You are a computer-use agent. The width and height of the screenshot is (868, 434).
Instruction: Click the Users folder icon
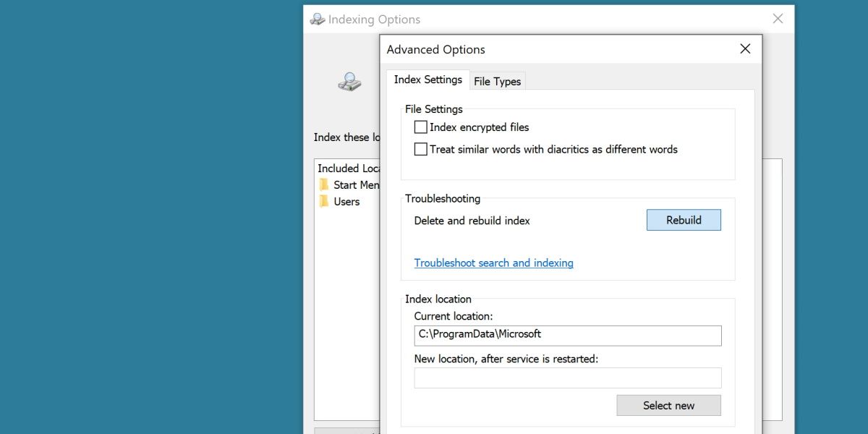[324, 201]
